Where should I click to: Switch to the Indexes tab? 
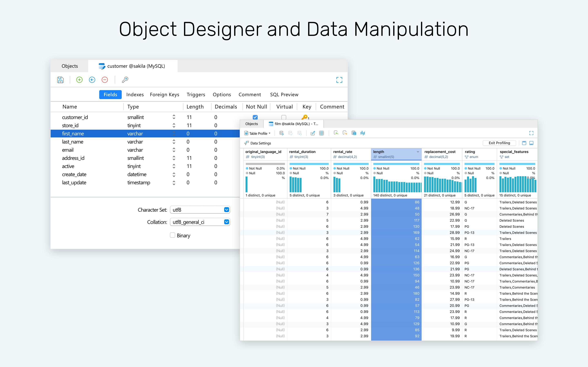(x=135, y=95)
